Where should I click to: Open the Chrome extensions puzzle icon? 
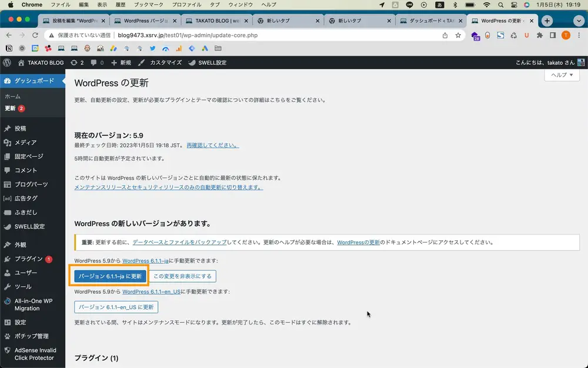point(540,35)
